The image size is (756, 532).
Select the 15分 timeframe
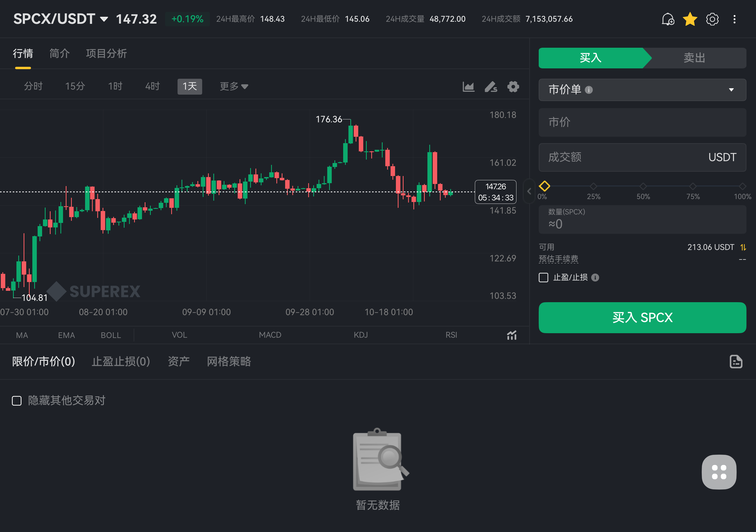click(x=75, y=86)
